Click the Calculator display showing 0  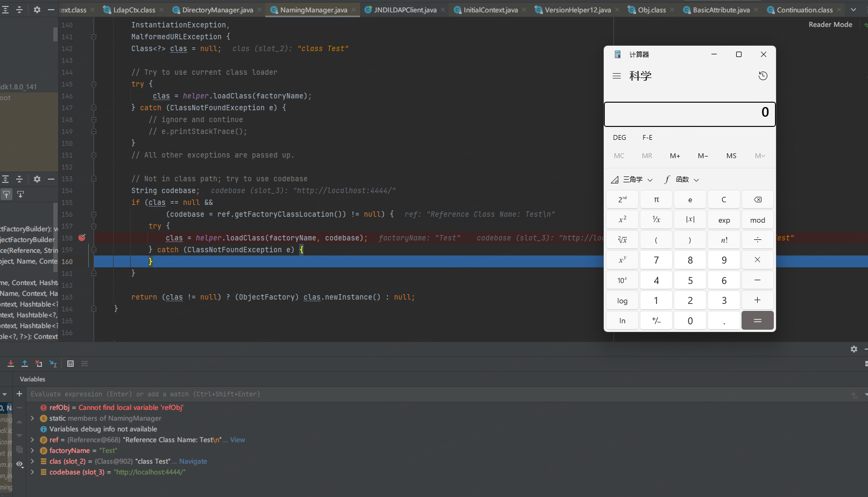tap(690, 114)
